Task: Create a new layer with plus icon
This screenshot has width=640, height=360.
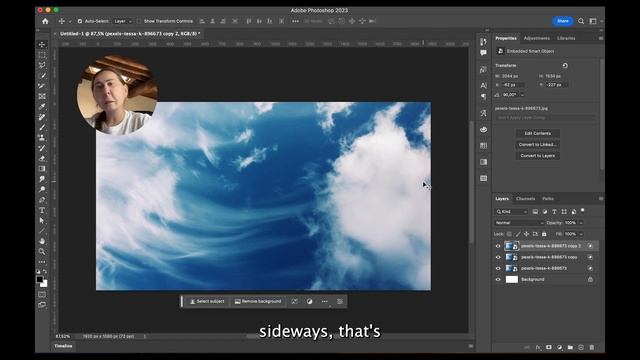Action: tap(581, 347)
